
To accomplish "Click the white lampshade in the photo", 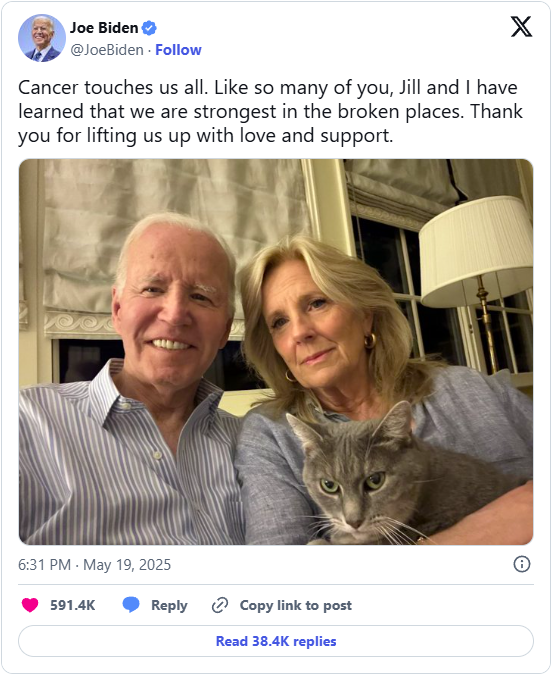I will pos(476,252).
